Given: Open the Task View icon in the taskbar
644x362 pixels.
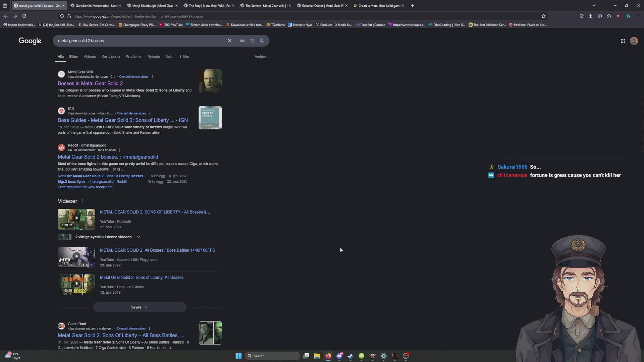Looking at the screenshot, I should point(306,356).
